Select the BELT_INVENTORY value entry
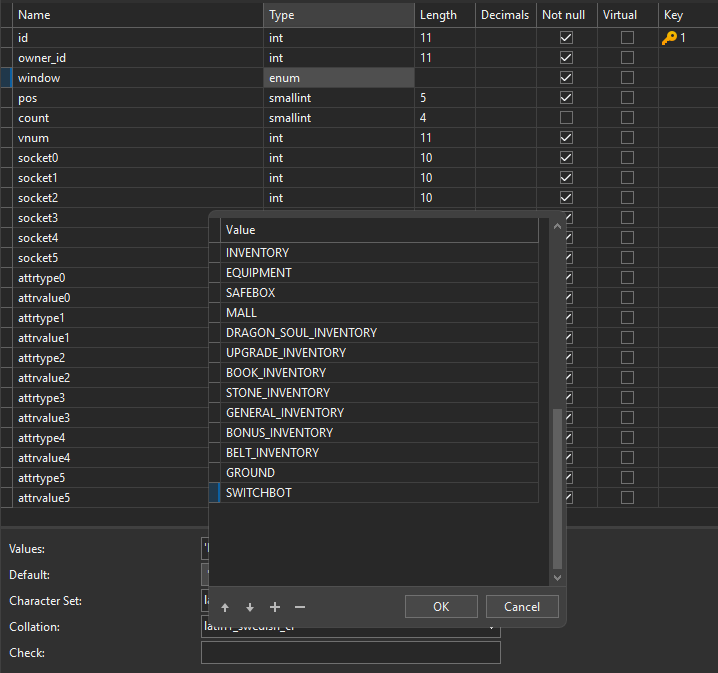The height and width of the screenshot is (673, 718). [x=272, y=453]
